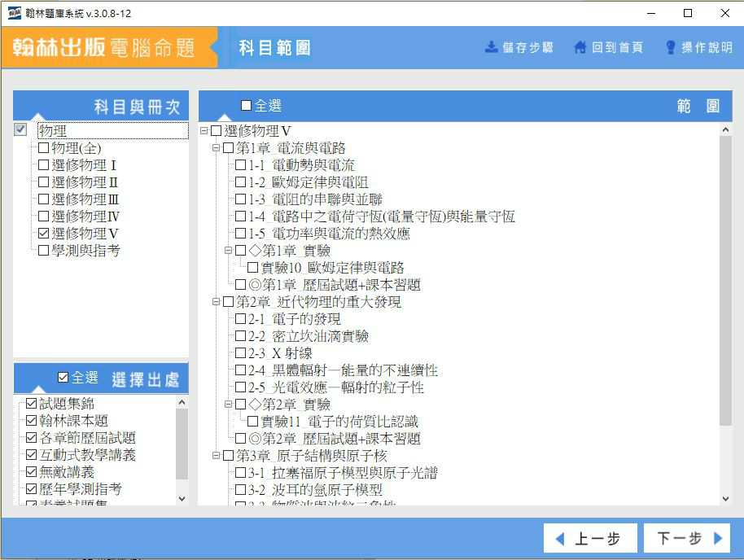
Task: Collapse the ◇第1章 實驗 node
Action: point(228,250)
